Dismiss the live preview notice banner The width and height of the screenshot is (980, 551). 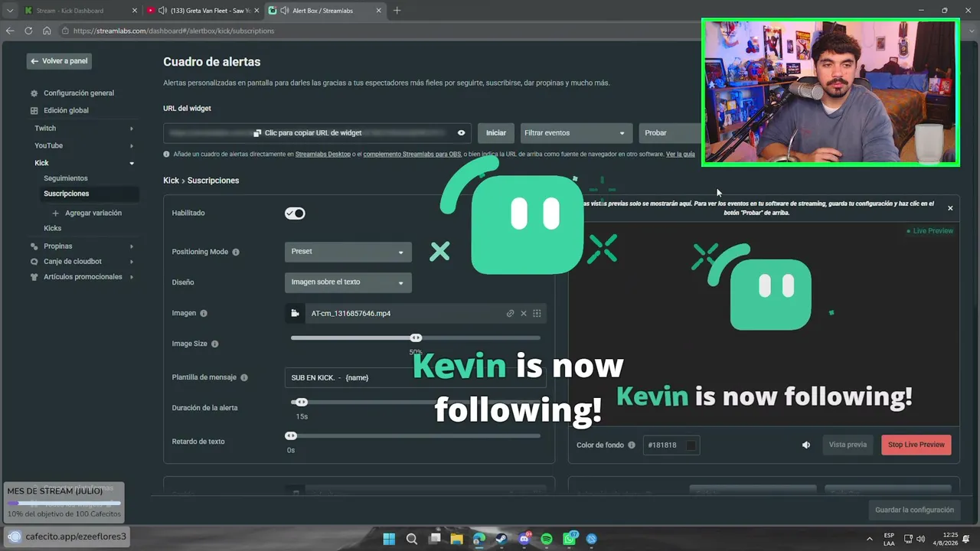coord(950,208)
